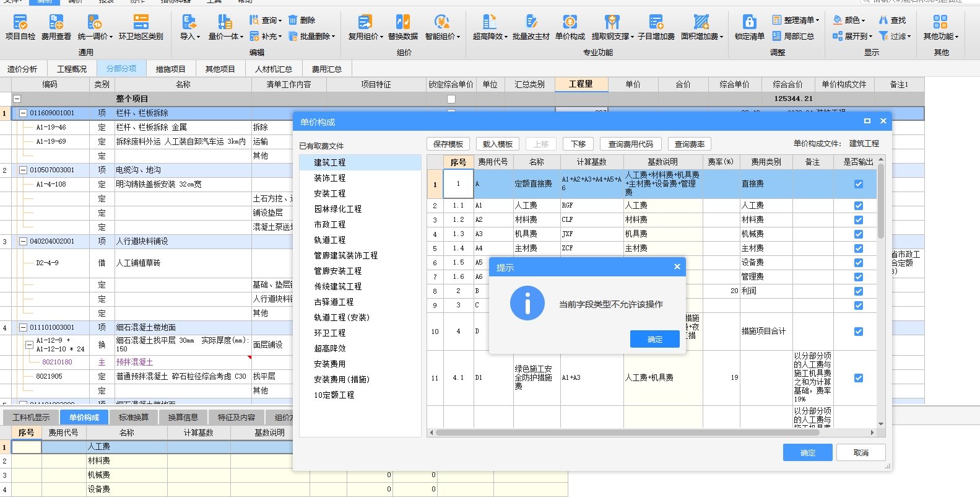The width and height of the screenshot is (980, 497).
Task: Open the 颜色 dropdown
Action: pyautogui.click(x=849, y=20)
